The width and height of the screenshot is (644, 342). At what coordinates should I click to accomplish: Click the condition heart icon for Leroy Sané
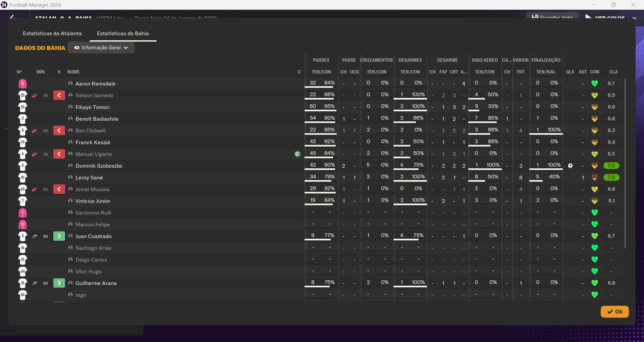tap(595, 177)
